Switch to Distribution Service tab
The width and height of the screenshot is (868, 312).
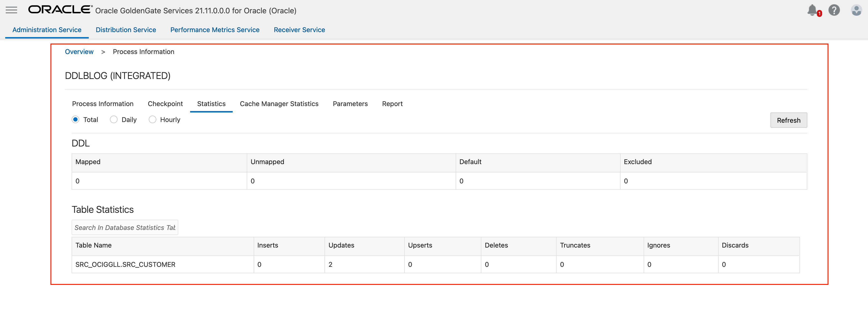click(x=126, y=30)
